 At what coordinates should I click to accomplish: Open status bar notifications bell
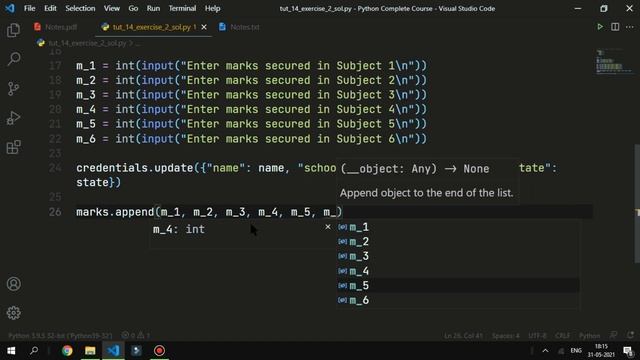tap(631, 336)
